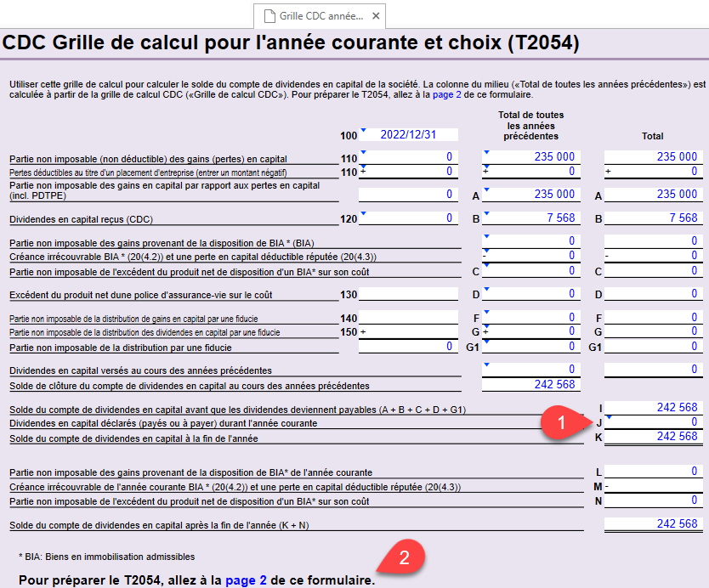Click Total field on Créance irrécouvrable BIA row

654,256
